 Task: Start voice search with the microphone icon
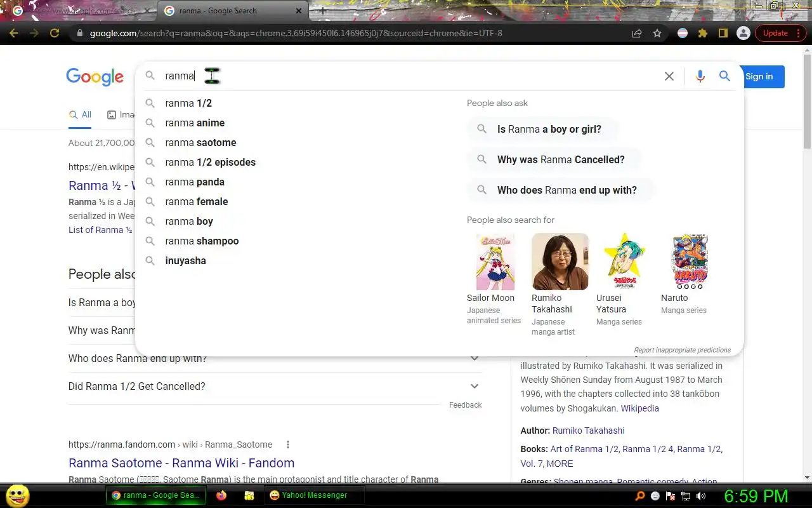[700, 76]
